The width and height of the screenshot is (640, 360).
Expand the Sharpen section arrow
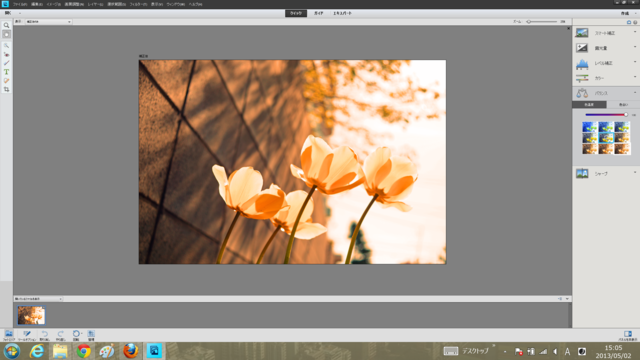(x=635, y=173)
